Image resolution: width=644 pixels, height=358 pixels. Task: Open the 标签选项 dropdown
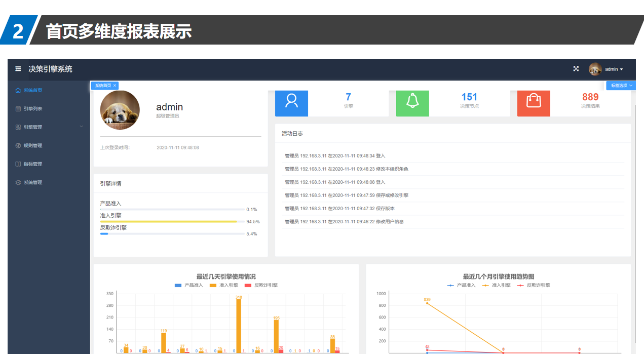tap(621, 86)
